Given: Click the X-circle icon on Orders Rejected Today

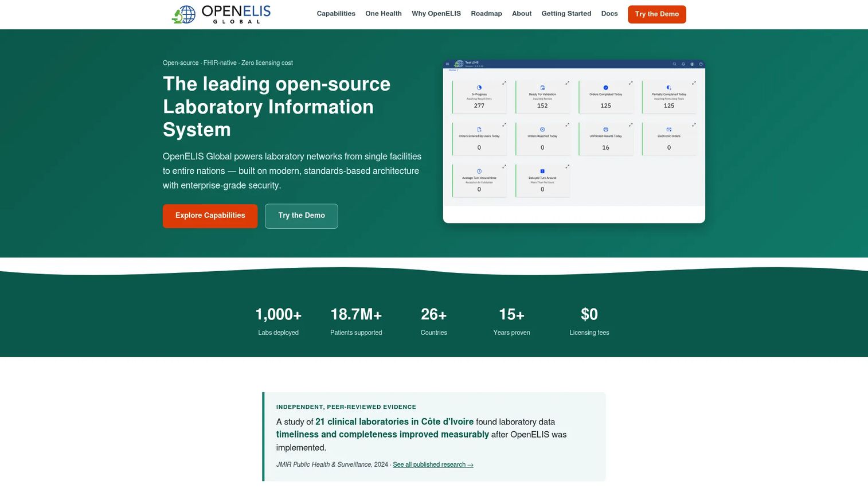Looking at the screenshot, I should click(542, 130).
